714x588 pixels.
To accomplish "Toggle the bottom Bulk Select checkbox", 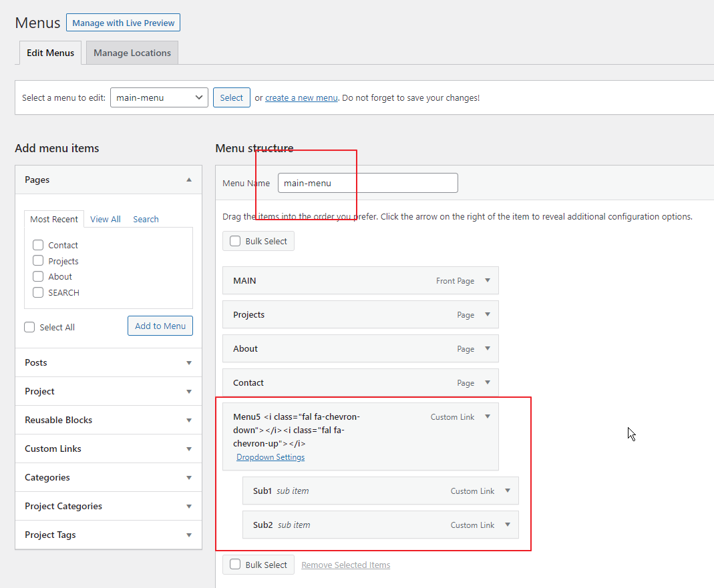I will click(x=235, y=565).
